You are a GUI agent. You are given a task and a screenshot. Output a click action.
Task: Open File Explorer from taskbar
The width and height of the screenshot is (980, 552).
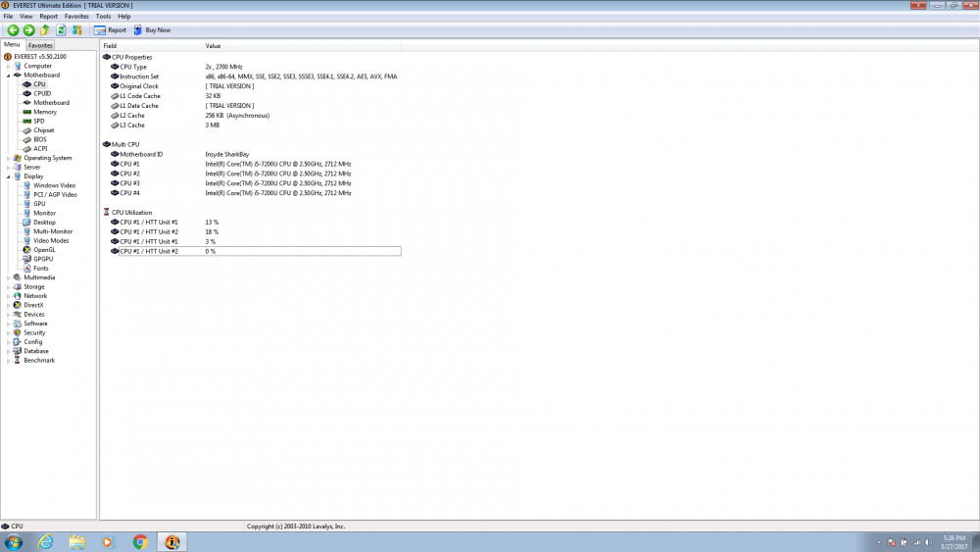[76, 542]
